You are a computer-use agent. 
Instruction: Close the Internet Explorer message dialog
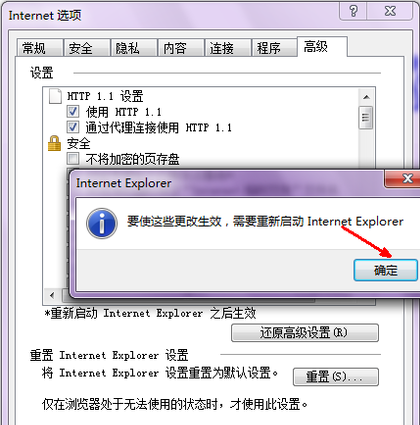point(404,179)
